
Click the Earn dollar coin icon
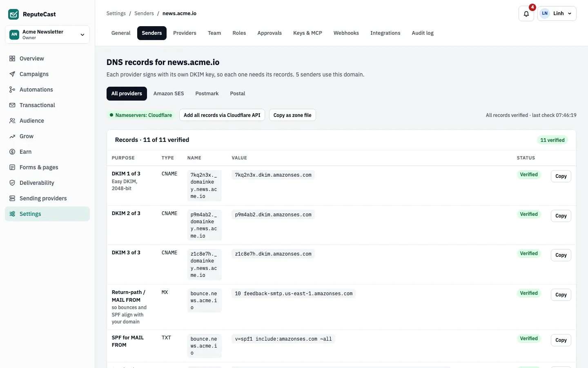pos(12,152)
